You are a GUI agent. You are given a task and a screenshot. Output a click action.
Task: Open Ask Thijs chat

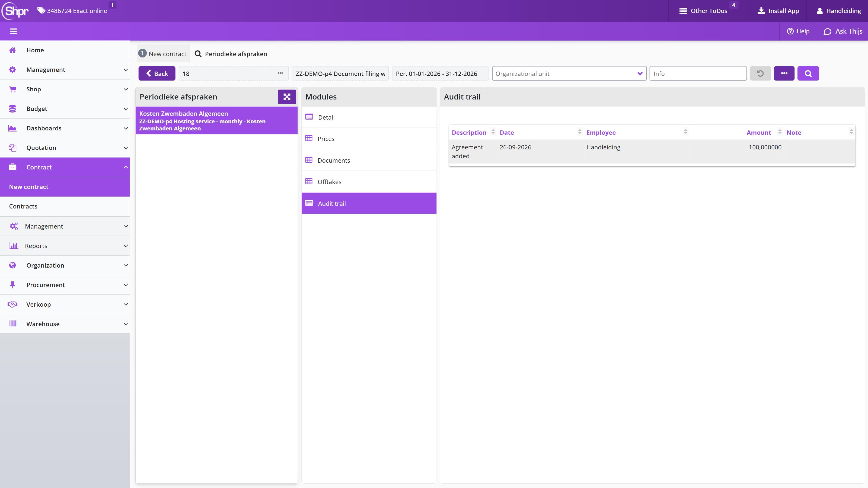coord(843,31)
